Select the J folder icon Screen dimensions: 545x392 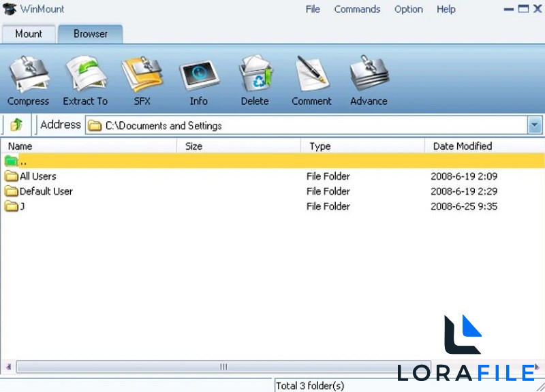pyautogui.click(x=12, y=206)
